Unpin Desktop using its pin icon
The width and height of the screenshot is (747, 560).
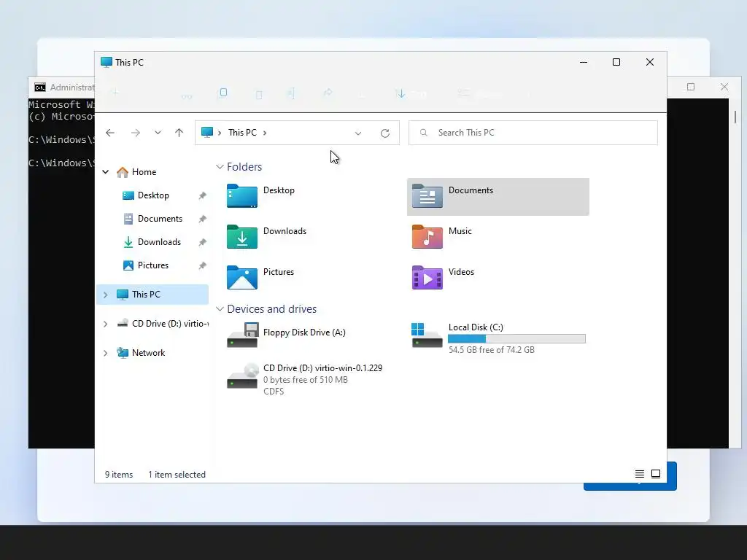203,195
